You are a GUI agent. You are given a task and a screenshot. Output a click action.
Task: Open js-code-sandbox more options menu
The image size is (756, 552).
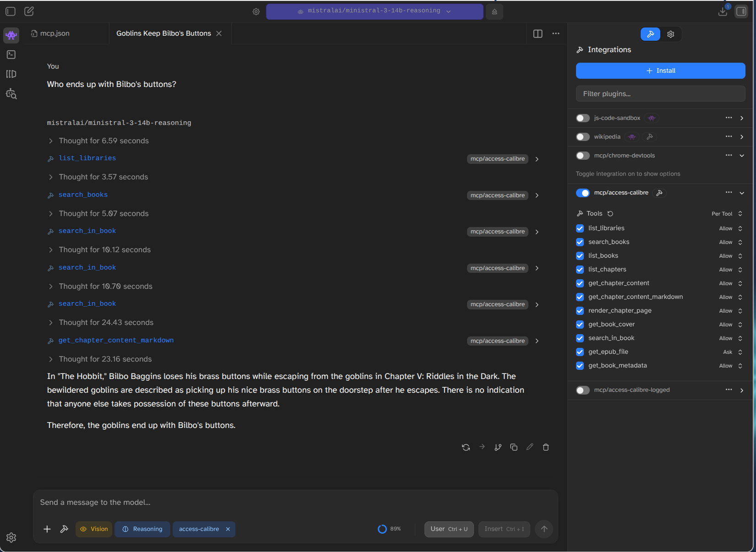click(729, 118)
